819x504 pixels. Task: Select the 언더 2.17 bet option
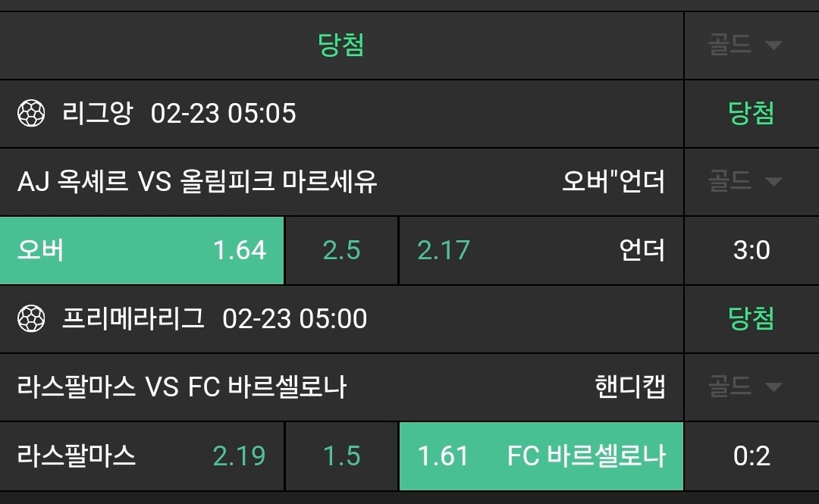(x=541, y=250)
